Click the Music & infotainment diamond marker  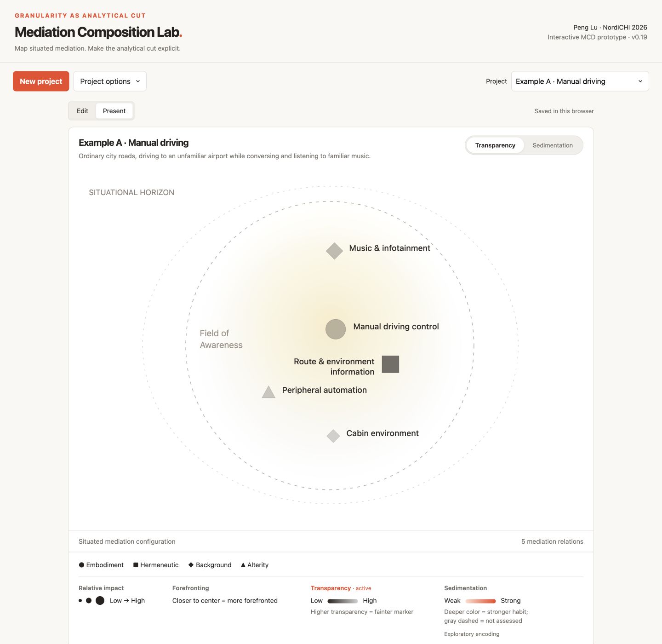pyautogui.click(x=334, y=251)
